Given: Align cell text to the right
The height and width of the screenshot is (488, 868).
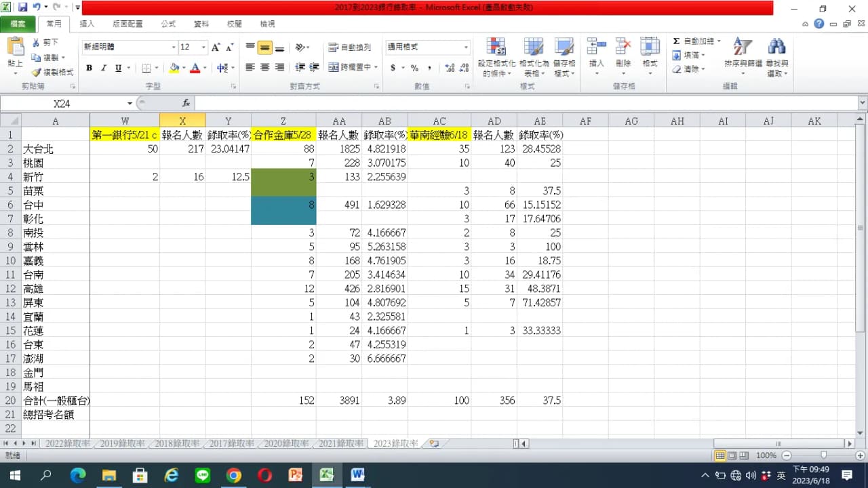Looking at the screenshot, I should [279, 68].
